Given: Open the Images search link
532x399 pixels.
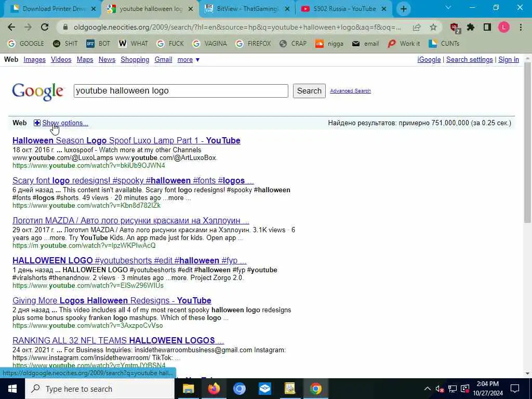Looking at the screenshot, I should click(x=34, y=60).
